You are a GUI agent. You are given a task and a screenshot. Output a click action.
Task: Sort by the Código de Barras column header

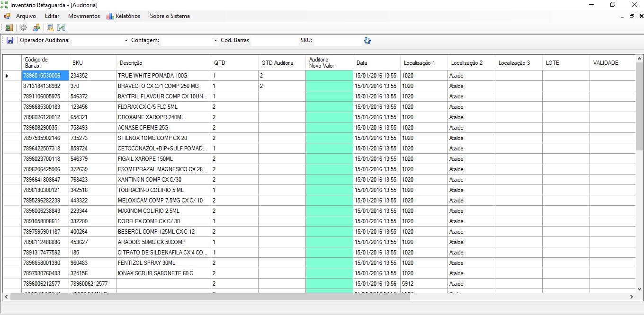pyautogui.click(x=45, y=62)
